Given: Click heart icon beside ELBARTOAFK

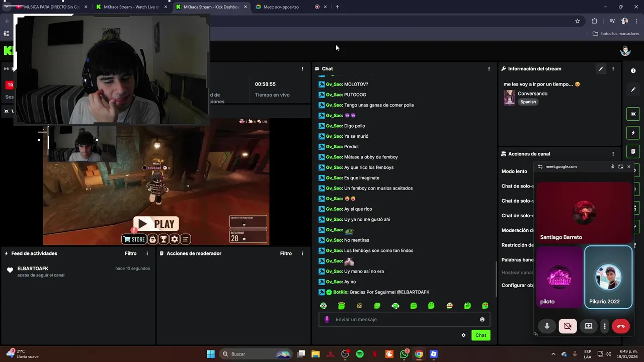Looking at the screenshot, I should pos(10,270).
